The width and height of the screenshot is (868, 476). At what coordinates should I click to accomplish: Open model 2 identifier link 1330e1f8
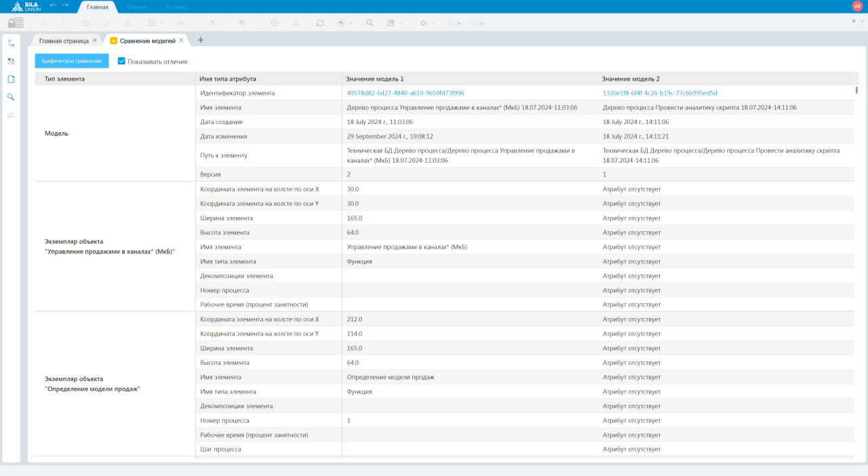[659, 93]
